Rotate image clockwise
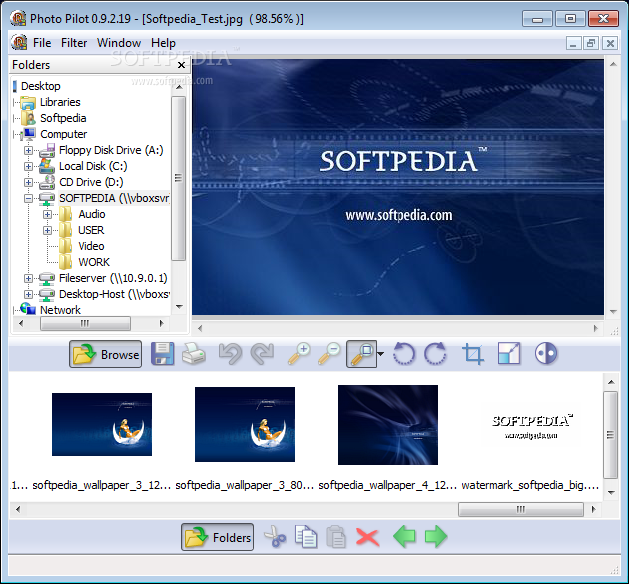The image size is (629, 584). 435,354
